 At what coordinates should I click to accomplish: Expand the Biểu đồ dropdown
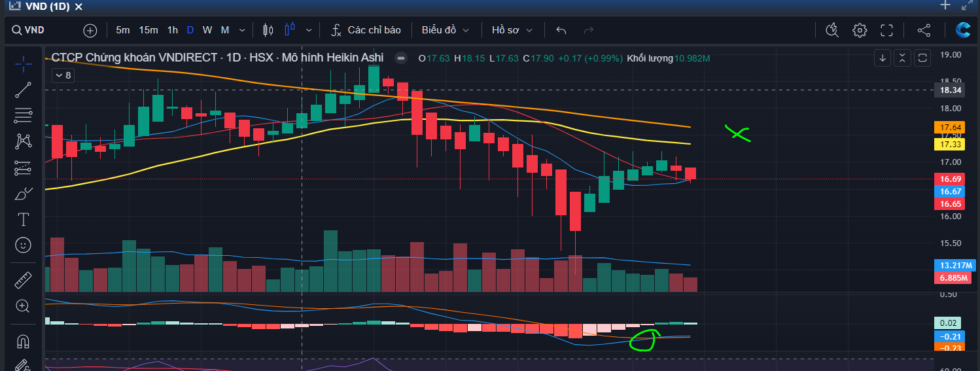446,30
